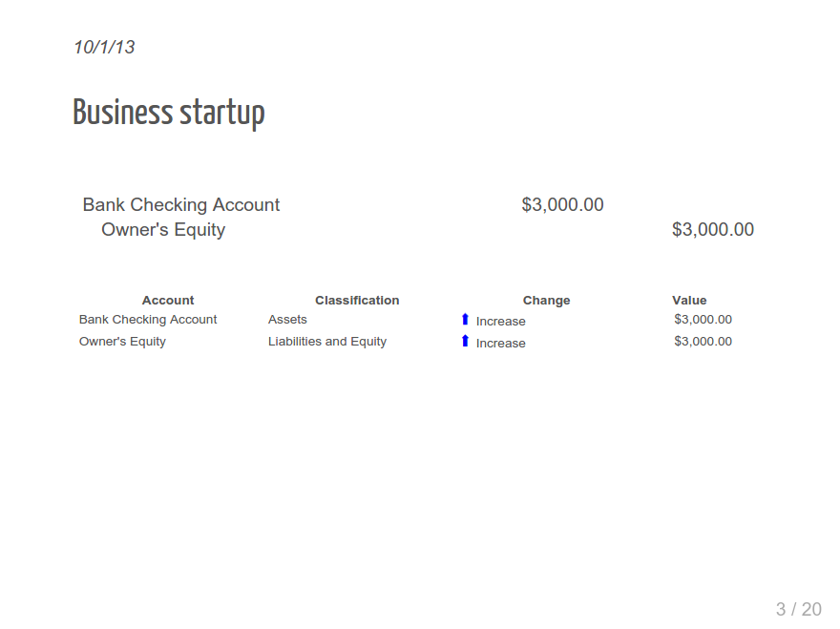Click the Account column header
This screenshot has width=840, height=629.
click(x=168, y=300)
